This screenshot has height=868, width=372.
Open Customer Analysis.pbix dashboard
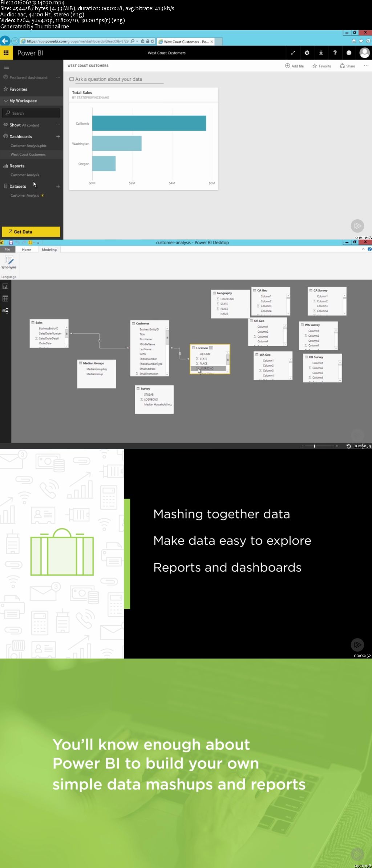[28, 145]
